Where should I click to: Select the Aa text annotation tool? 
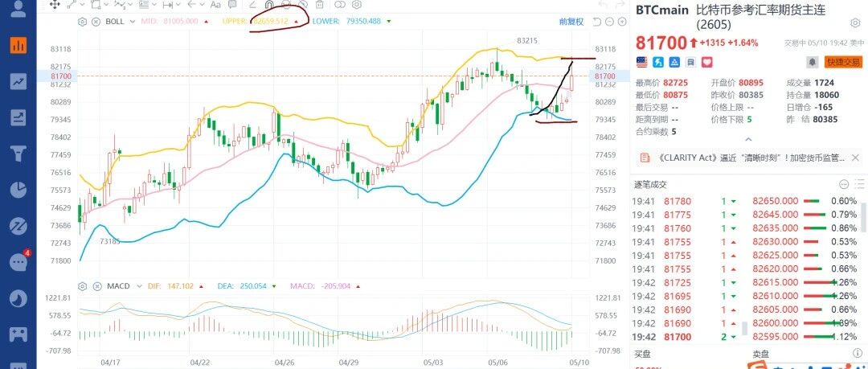[216, 5]
